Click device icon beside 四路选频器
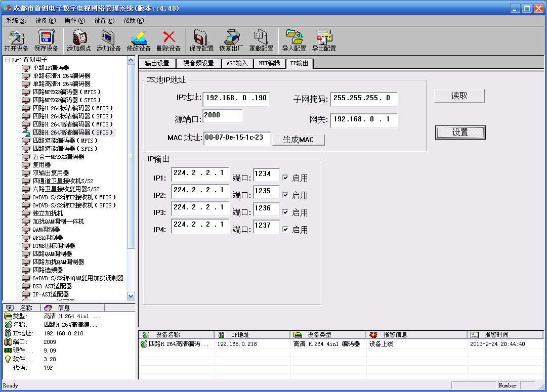 pyautogui.click(x=26, y=270)
